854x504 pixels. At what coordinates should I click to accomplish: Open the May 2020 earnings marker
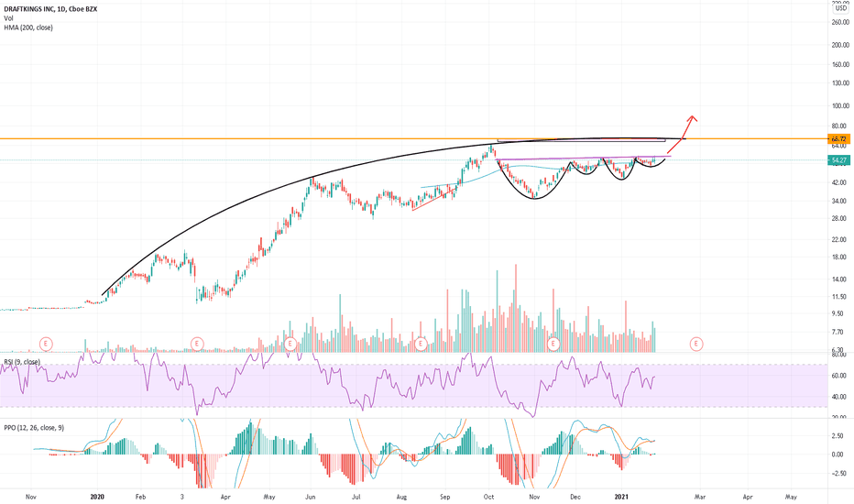tap(290, 344)
